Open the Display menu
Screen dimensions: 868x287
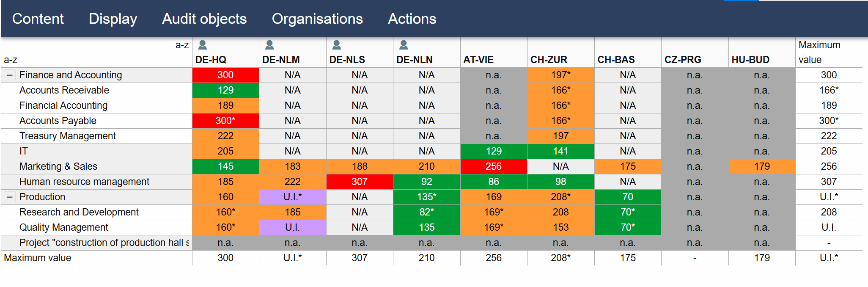tap(113, 19)
